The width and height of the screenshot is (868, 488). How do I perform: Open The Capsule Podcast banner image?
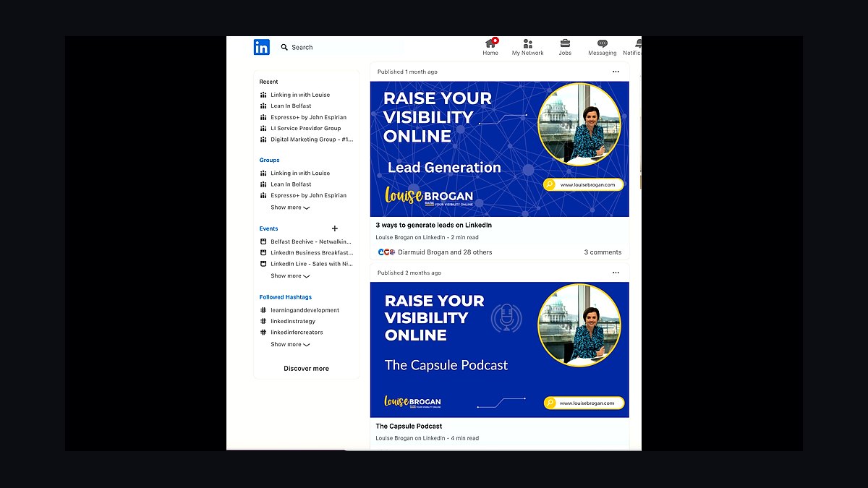[499, 350]
